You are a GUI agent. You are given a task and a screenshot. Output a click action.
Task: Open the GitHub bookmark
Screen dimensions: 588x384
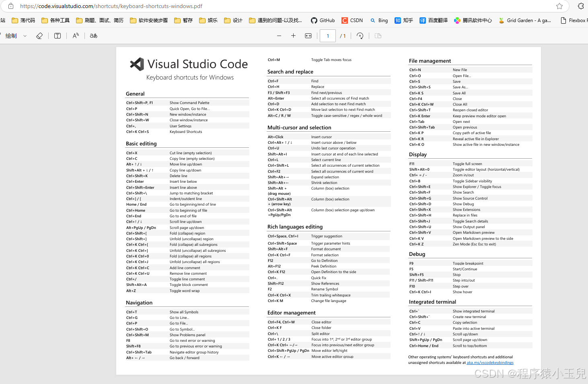pyautogui.click(x=323, y=20)
